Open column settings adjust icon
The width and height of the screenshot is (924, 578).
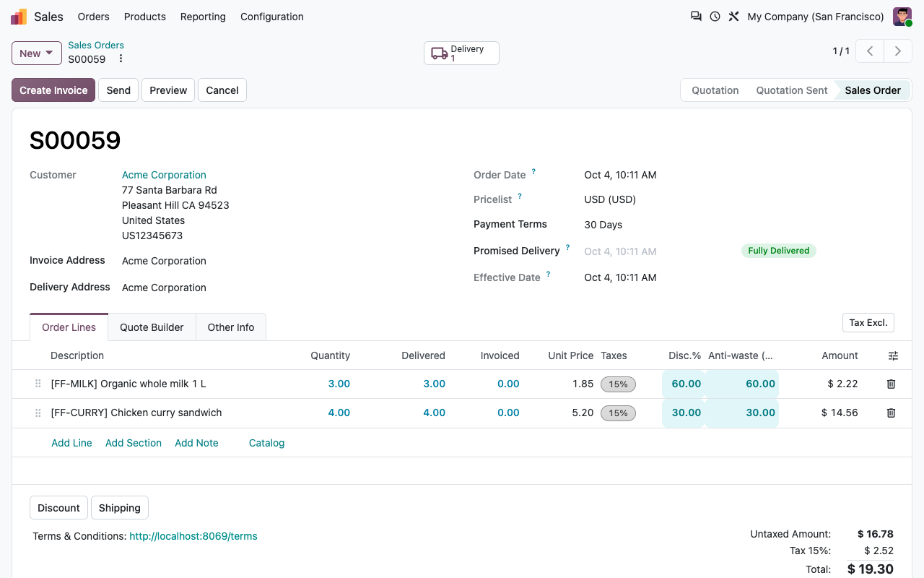pos(893,355)
